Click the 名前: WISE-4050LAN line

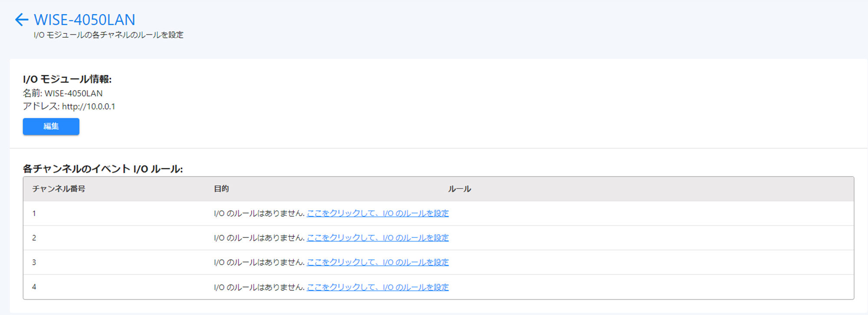tap(63, 93)
